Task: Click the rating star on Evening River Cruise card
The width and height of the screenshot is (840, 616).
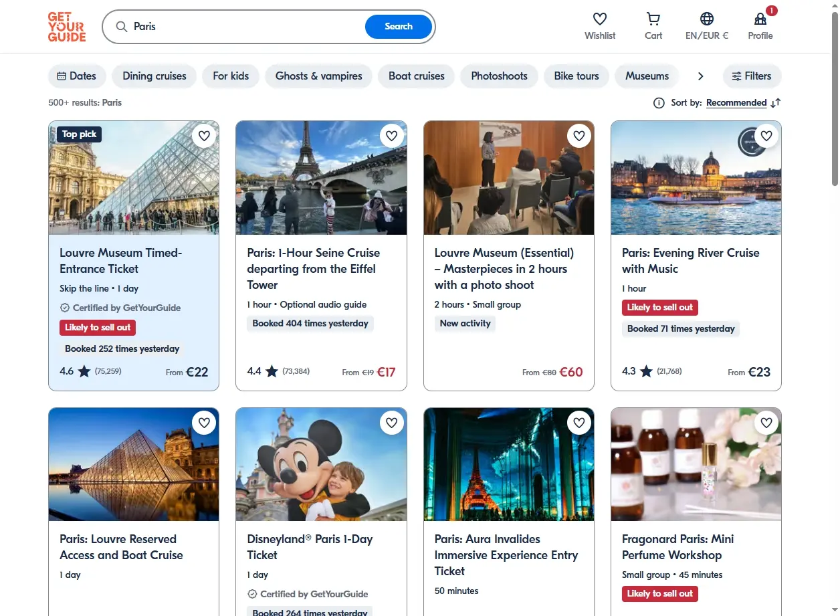Action: (646, 371)
